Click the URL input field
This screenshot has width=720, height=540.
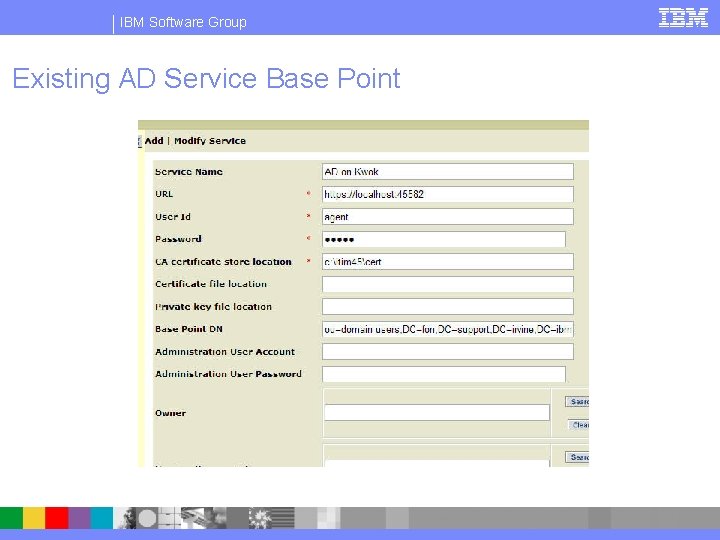coord(448,194)
